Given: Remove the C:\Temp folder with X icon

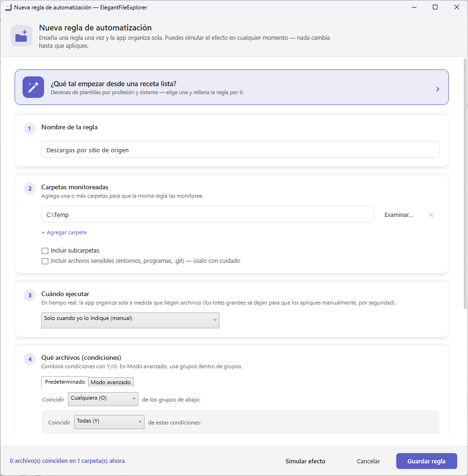Looking at the screenshot, I should click(431, 215).
